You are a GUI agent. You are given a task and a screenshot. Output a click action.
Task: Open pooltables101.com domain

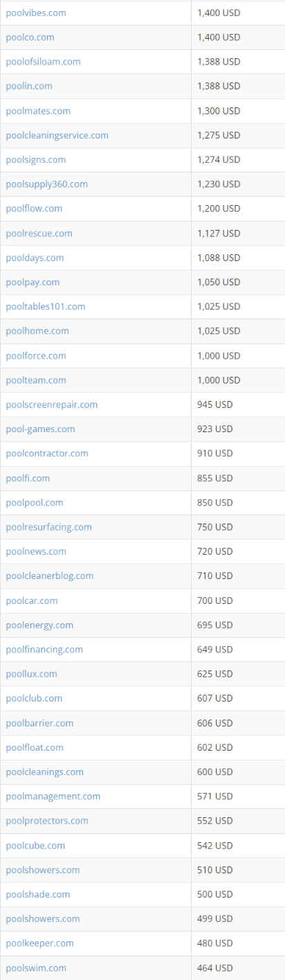coord(46,306)
